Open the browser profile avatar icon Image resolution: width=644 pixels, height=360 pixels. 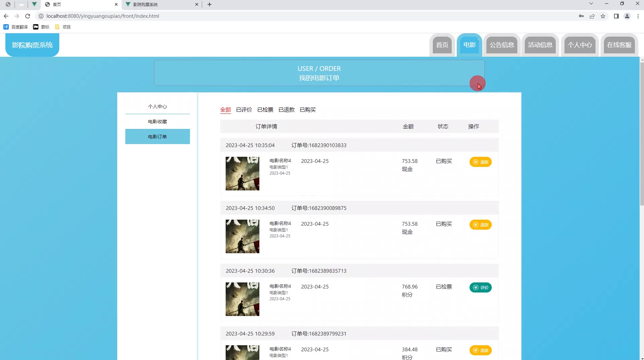tap(627, 16)
